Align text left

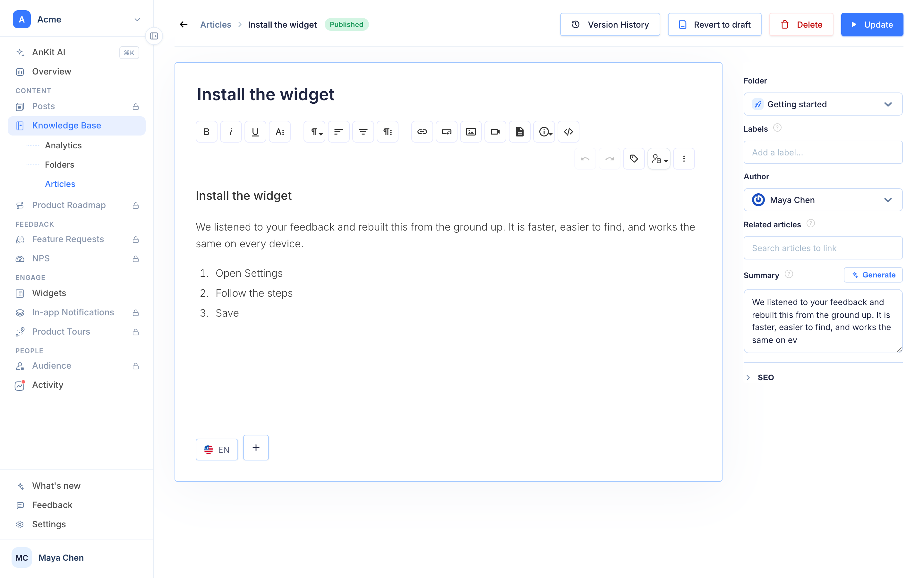point(339,132)
